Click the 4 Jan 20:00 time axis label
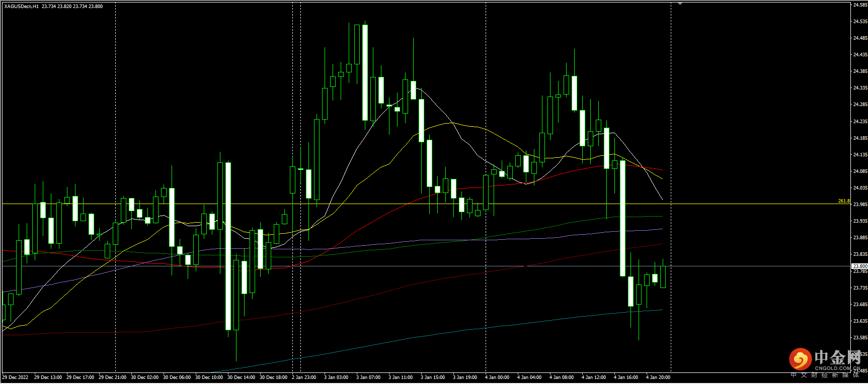This screenshot has height=384, width=868. coord(658,377)
